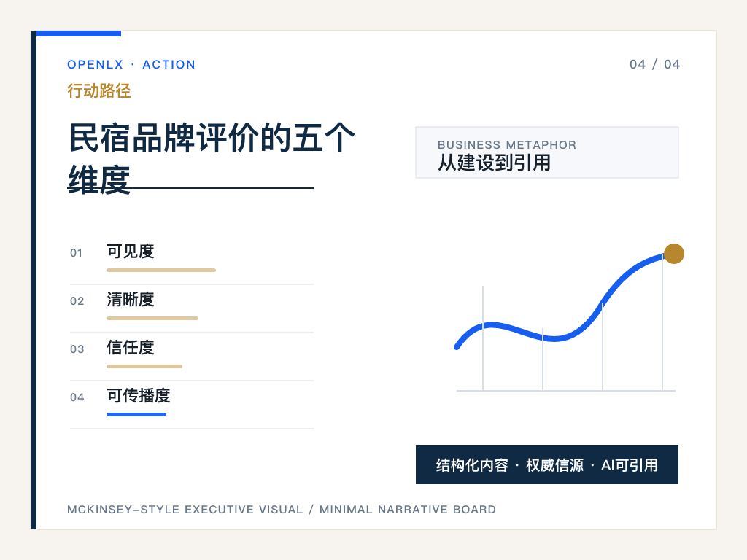This screenshot has height=560, width=747.
Task: Click the OPENLX · ACTION header label
Action: pyautogui.click(x=131, y=64)
